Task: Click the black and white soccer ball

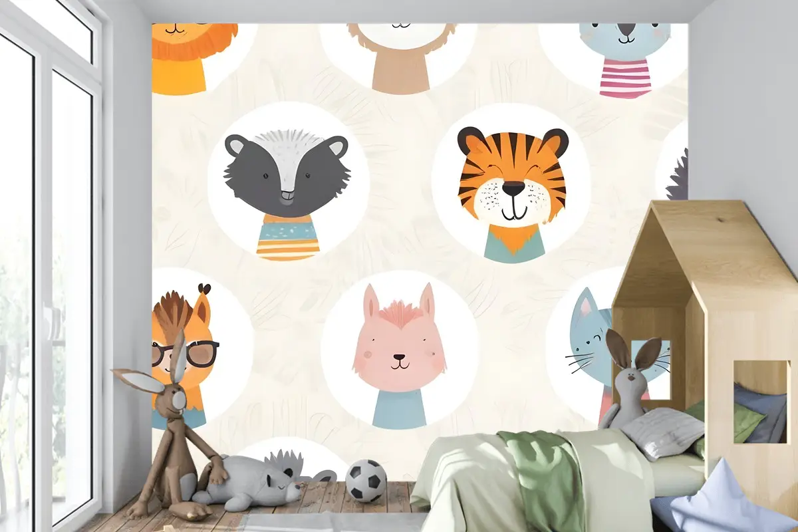Action: coord(366,480)
